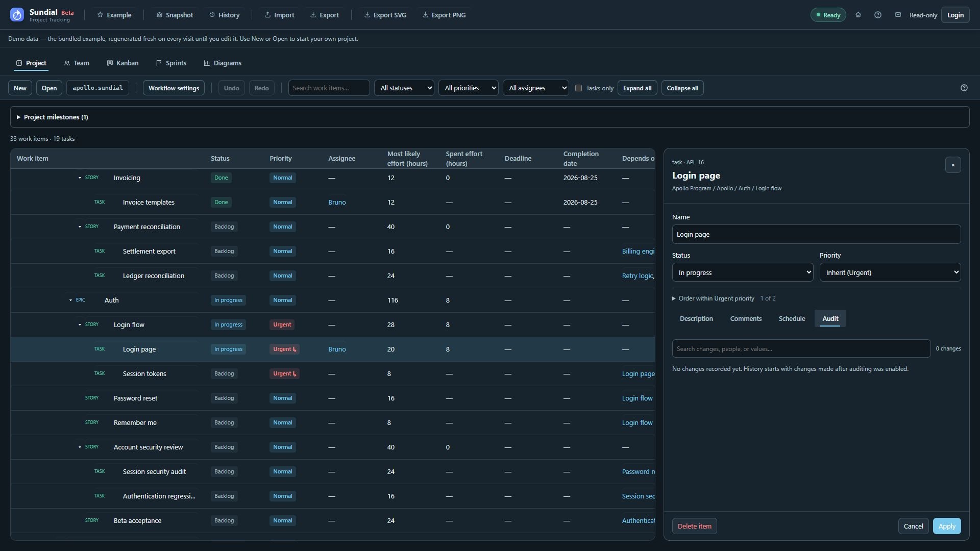
Task: Click the home icon in header
Action: click(x=858, y=15)
